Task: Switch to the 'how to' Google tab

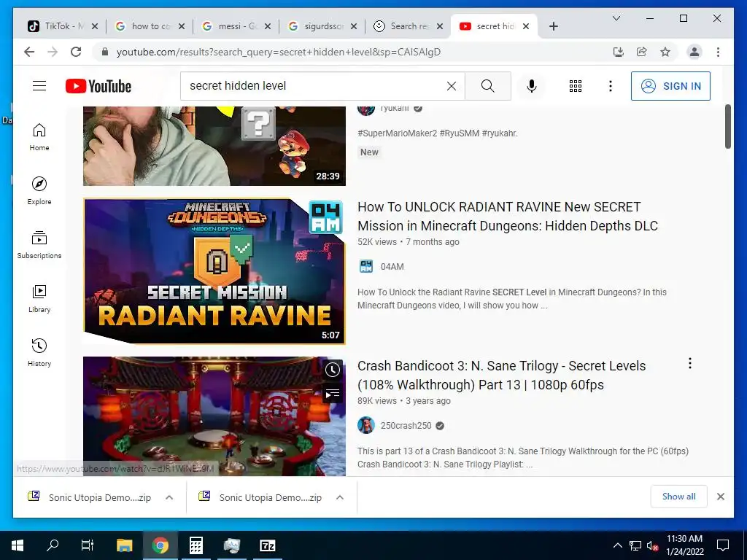Action: (150, 26)
